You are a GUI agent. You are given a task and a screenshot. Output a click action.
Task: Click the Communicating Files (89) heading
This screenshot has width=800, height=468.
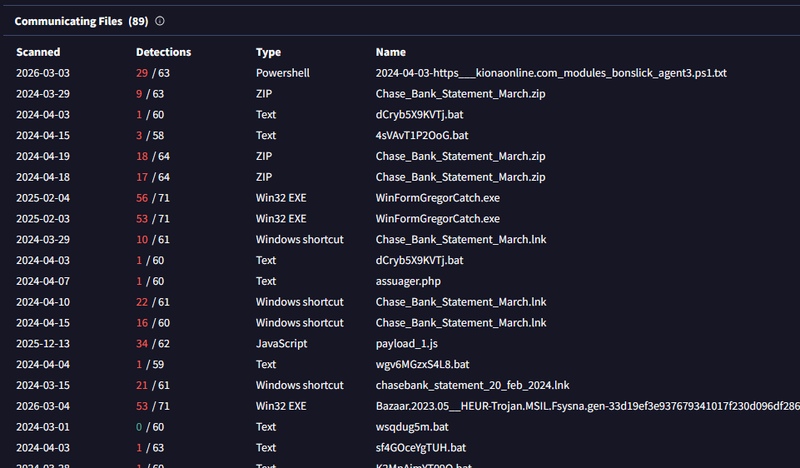tap(81, 21)
